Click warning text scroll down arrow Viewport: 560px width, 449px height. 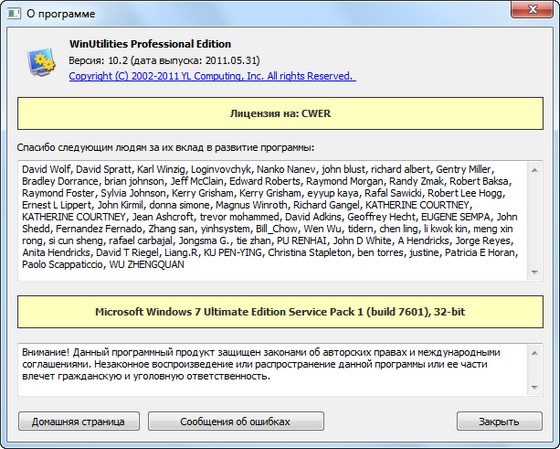[535, 387]
